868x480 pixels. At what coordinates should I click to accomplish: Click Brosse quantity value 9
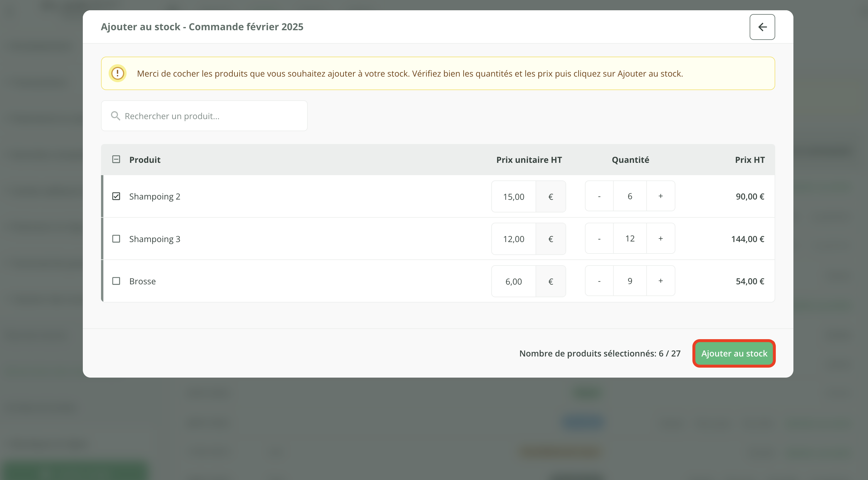click(630, 281)
